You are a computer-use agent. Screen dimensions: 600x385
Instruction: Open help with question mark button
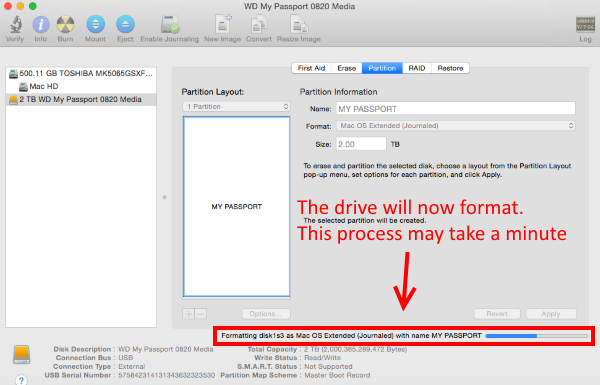point(21,380)
